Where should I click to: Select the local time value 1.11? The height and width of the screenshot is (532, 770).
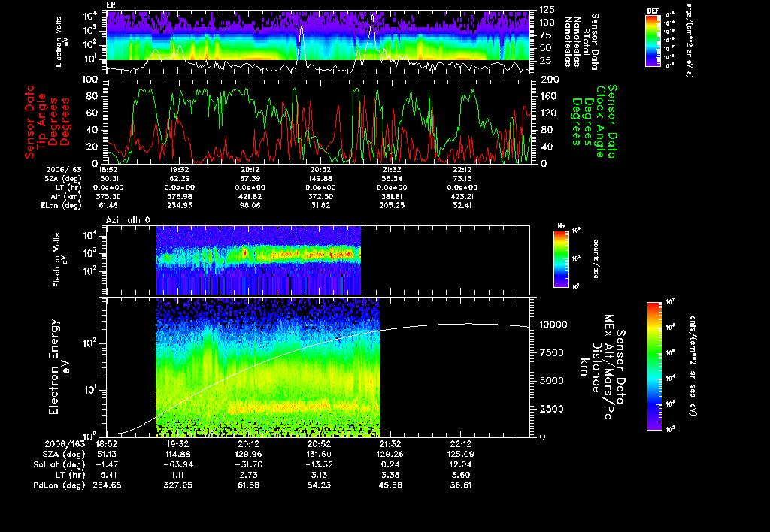(178, 475)
